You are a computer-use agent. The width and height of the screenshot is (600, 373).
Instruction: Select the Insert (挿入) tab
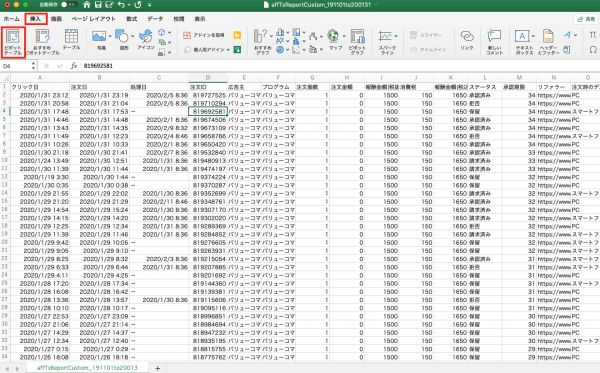pyautogui.click(x=35, y=19)
